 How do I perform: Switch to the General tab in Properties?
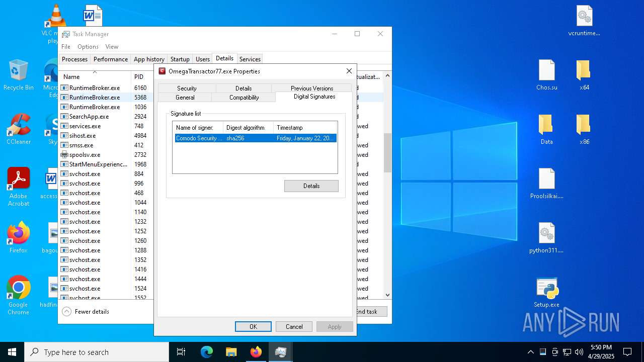tap(185, 97)
